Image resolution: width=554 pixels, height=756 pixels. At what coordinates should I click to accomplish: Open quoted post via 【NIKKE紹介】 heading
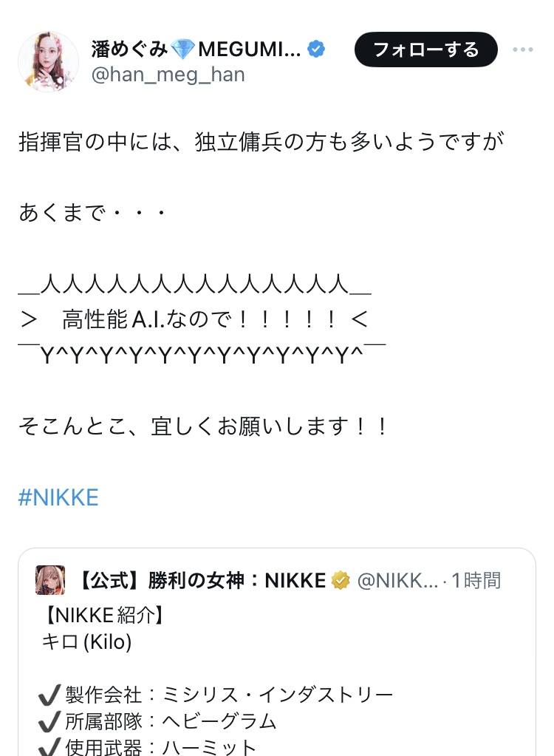pos(103,616)
